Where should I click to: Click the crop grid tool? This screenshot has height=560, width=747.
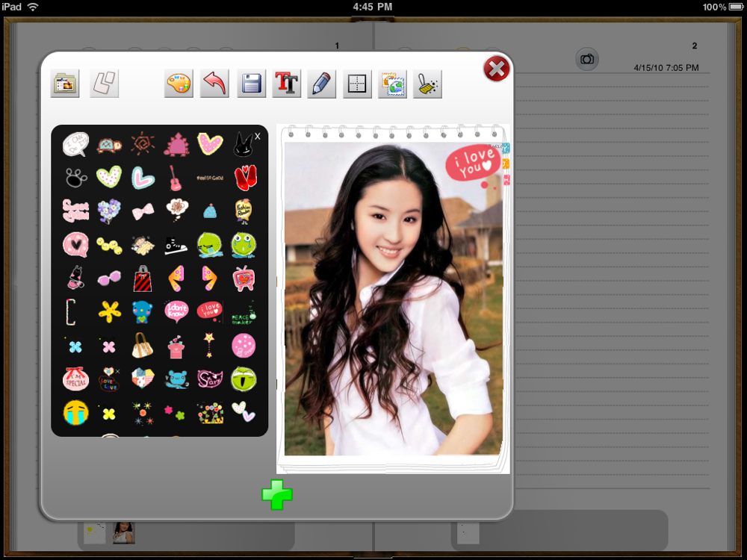click(357, 84)
